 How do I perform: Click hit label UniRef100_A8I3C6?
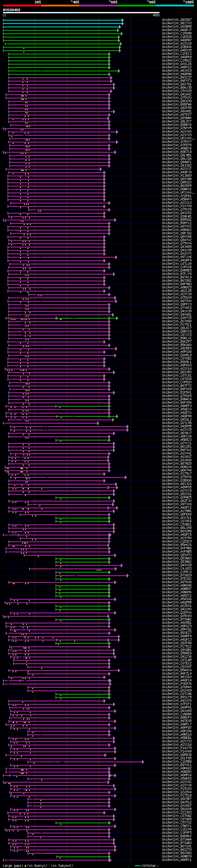177,484
